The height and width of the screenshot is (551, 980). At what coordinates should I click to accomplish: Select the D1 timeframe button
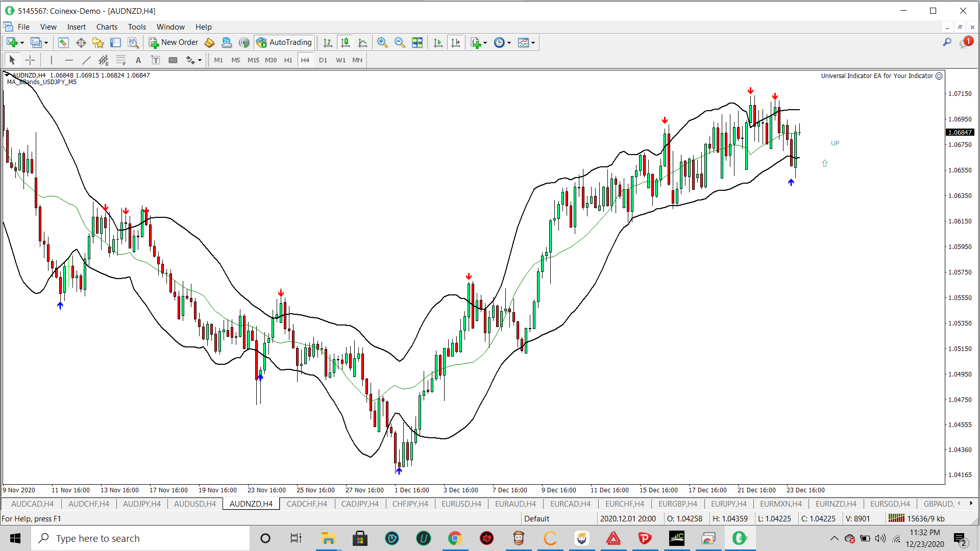tap(323, 60)
